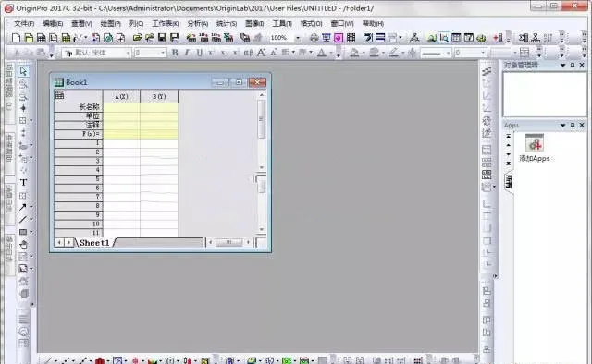
Task: Click the 长名称 row label
Action: [x=78, y=107]
